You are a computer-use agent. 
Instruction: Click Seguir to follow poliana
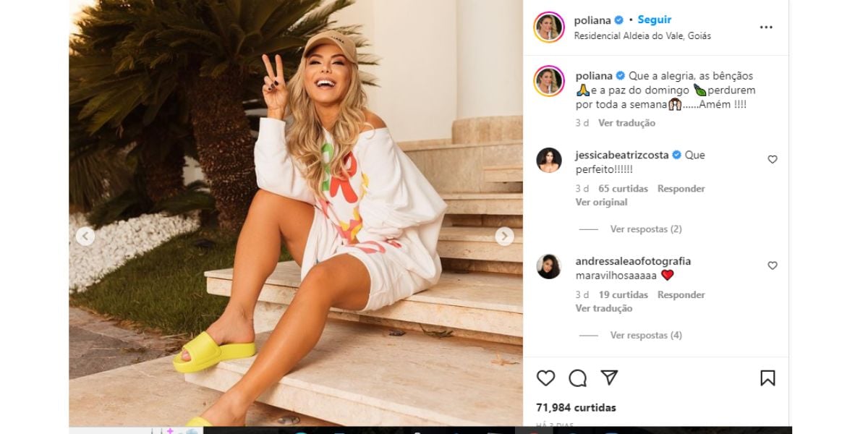point(655,20)
